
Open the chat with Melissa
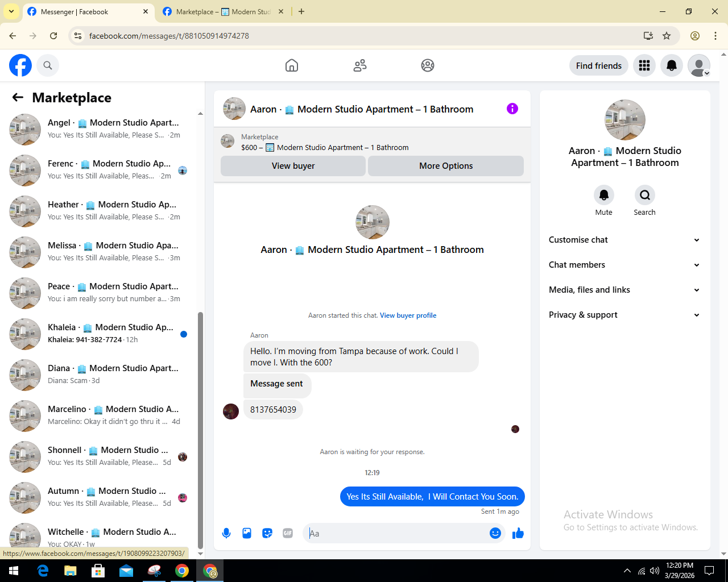[98, 252]
